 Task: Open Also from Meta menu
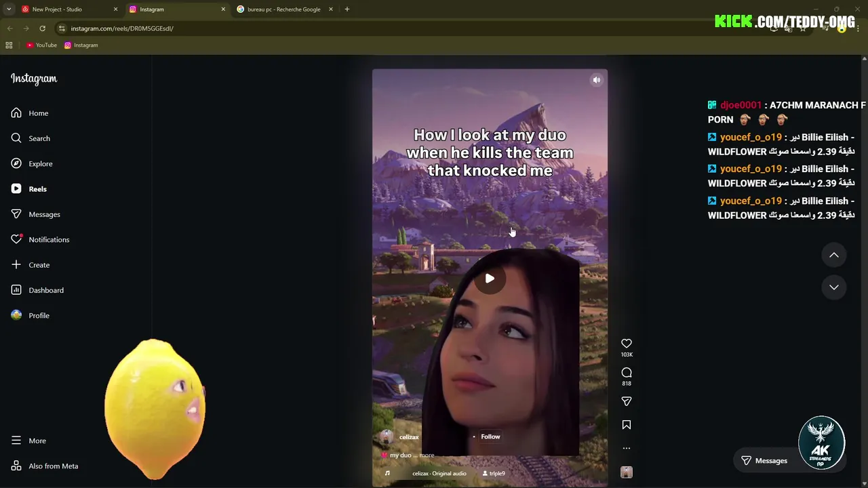click(45, 466)
